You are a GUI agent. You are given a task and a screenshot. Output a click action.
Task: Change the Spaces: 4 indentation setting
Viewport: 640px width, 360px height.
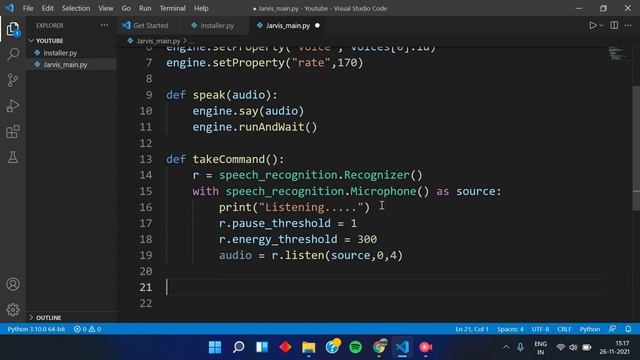[510, 329]
